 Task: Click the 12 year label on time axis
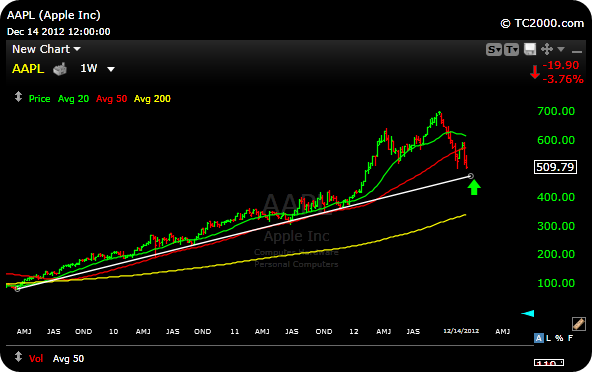(354, 332)
